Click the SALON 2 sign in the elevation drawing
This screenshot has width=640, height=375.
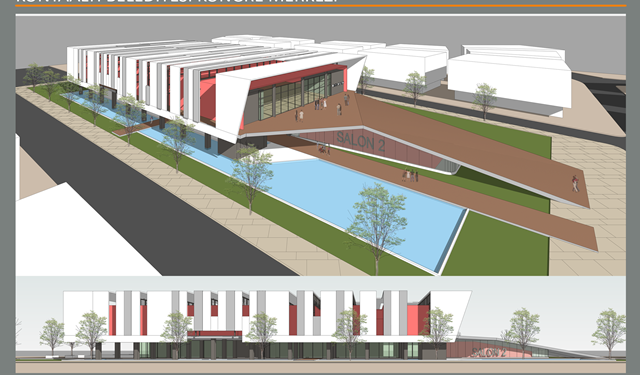pos(488,352)
